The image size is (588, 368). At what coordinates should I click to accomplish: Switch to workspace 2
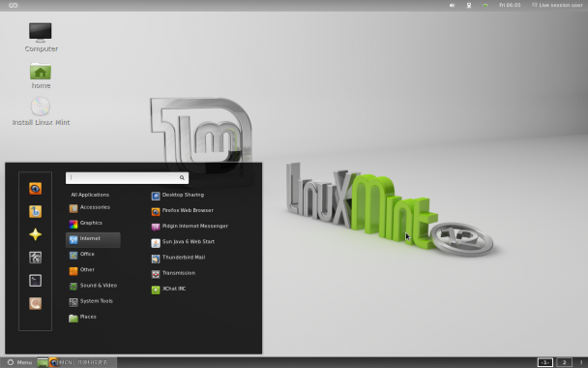[x=564, y=362]
